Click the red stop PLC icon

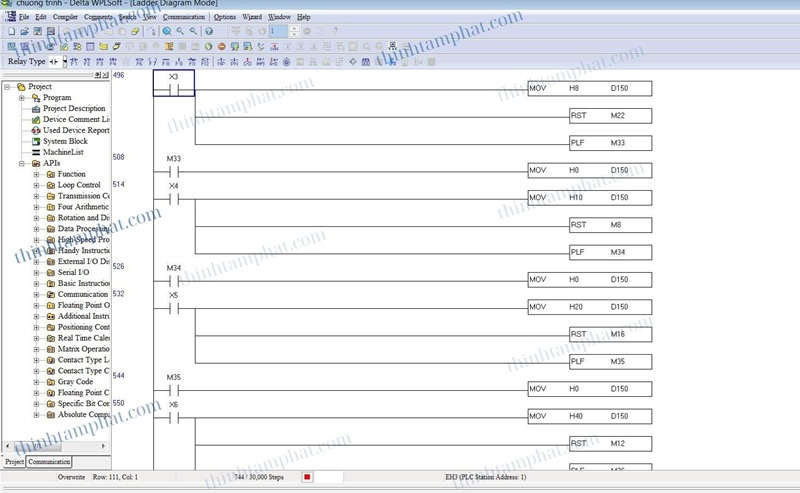(222, 46)
